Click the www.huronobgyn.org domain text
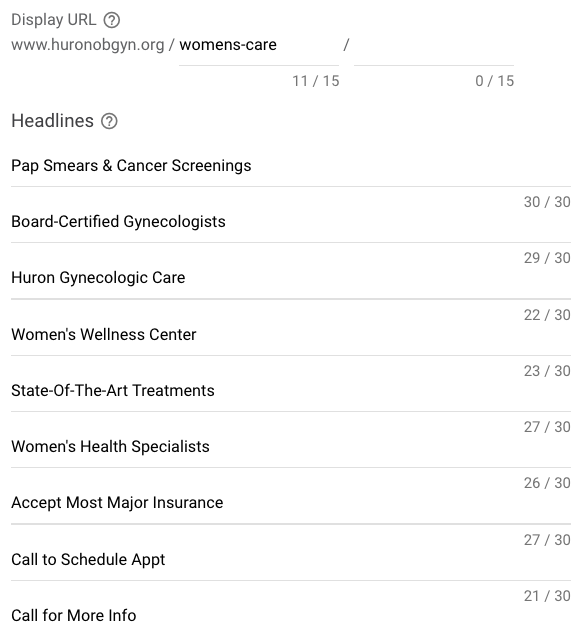The width and height of the screenshot is (583, 636). click(x=88, y=45)
